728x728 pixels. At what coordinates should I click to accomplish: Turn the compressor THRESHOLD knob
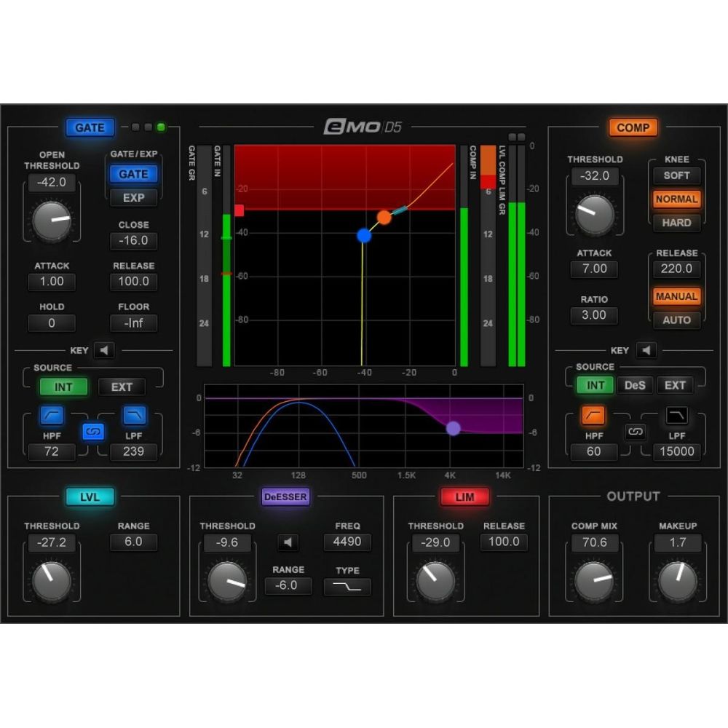595,210
